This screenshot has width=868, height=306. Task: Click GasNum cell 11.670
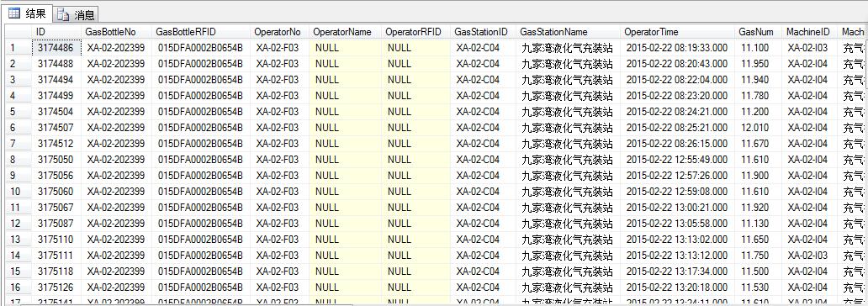[x=759, y=144]
